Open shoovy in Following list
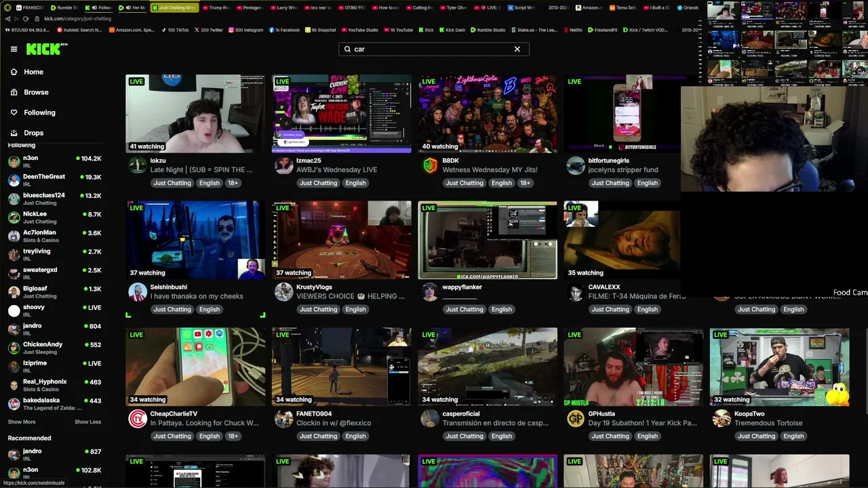Image resolution: width=868 pixels, height=488 pixels. tap(54, 310)
